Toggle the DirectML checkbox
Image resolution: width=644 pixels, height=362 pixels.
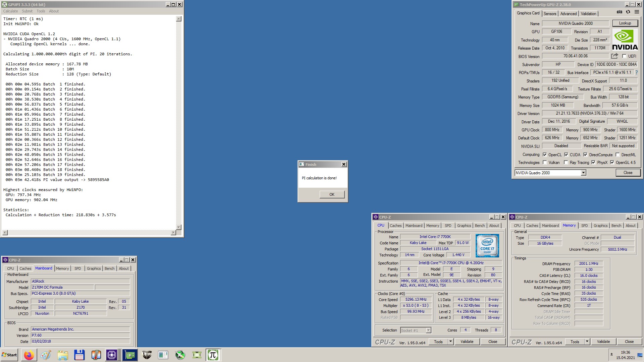[x=618, y=155]
